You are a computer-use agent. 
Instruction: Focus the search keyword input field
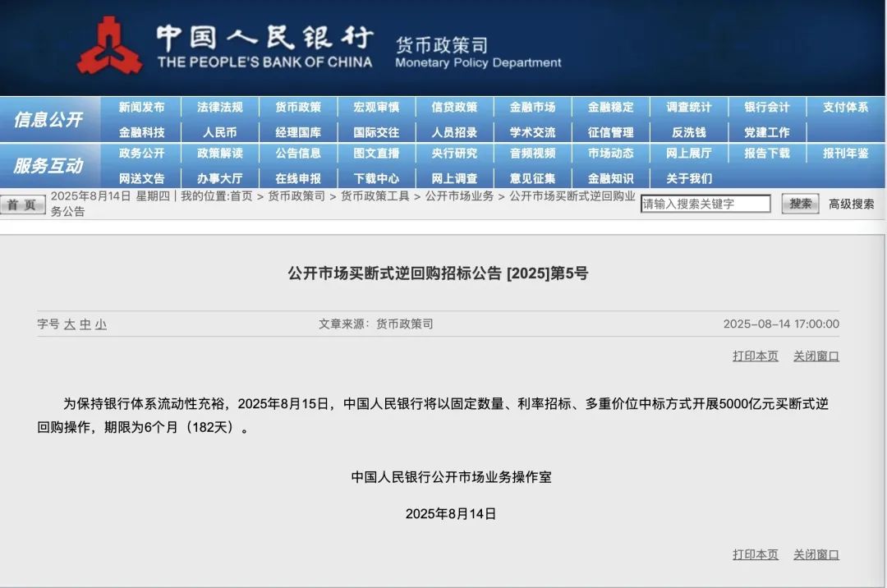(x=705, y=204)
